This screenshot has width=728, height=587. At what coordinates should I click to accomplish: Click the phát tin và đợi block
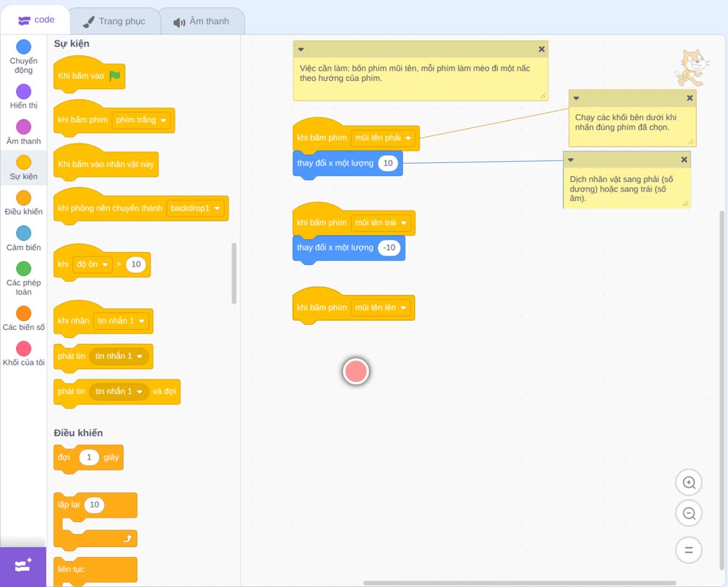click(x=117, y=393)
